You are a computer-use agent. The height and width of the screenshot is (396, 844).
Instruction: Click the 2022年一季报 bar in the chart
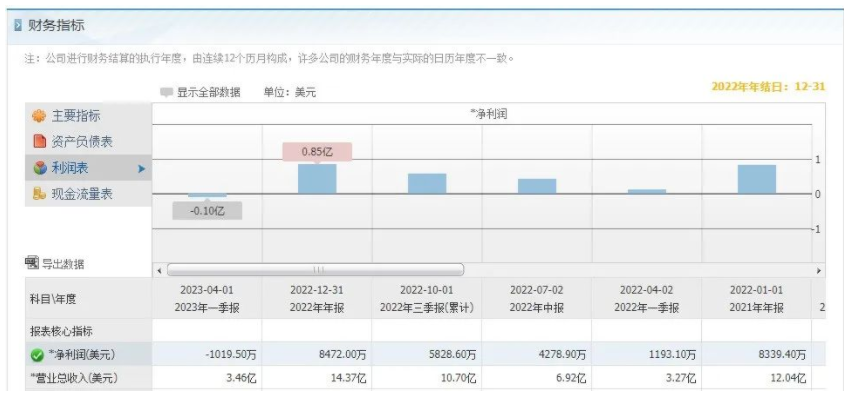click(647, 192)
